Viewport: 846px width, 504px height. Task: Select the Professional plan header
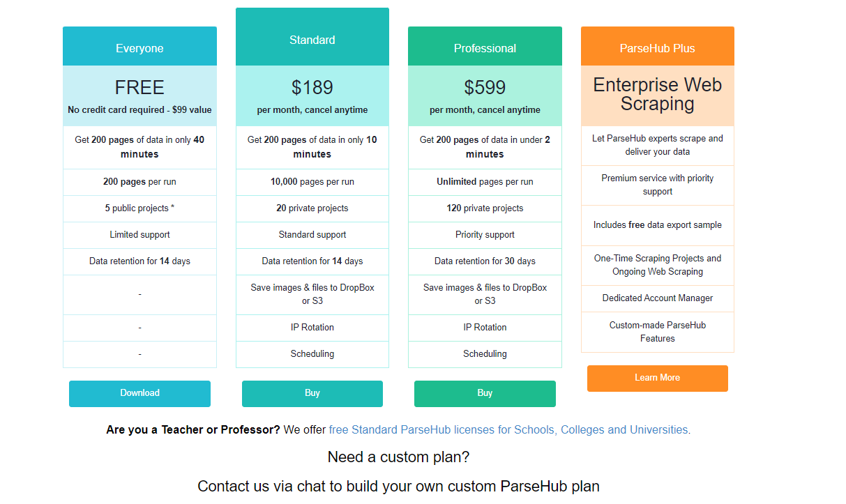coord(485,48)
